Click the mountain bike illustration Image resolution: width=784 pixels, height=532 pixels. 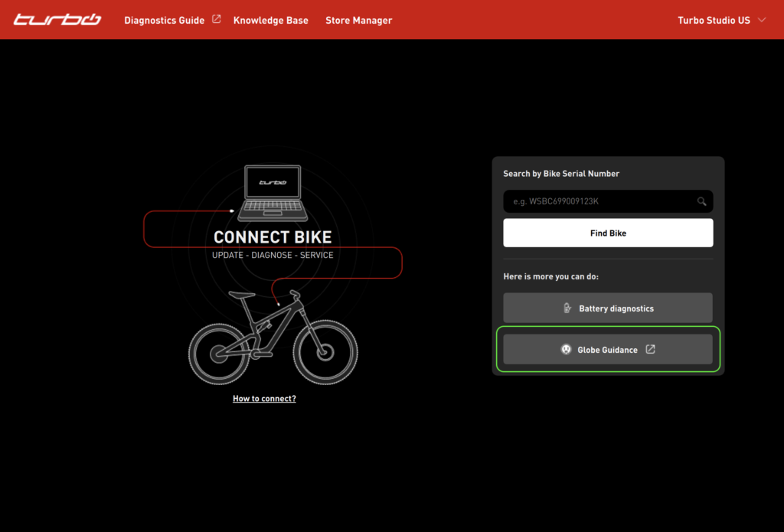[273, 338]
